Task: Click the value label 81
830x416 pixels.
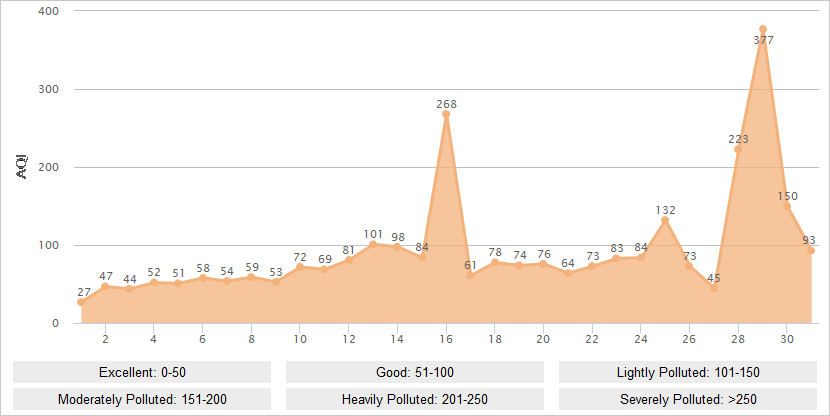Action: tap(349, 250)
